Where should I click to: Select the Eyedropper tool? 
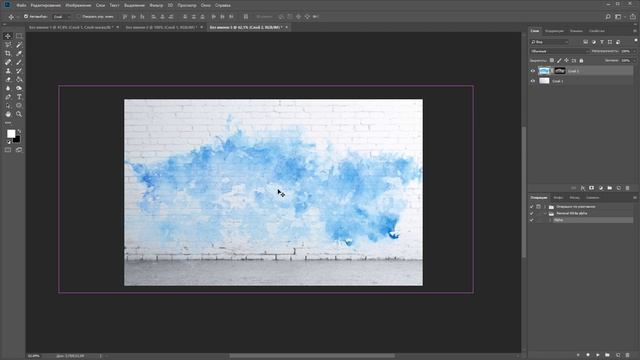pos(19,53)
